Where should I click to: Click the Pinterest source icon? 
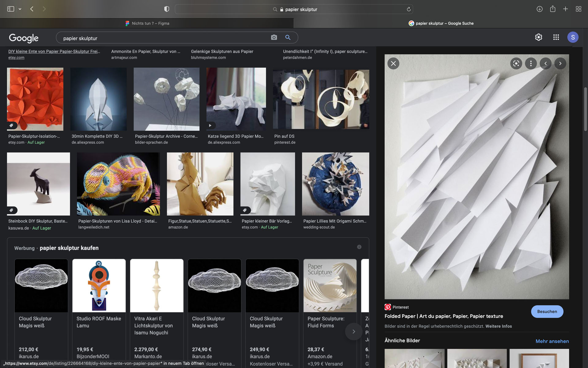coord(388,307)
